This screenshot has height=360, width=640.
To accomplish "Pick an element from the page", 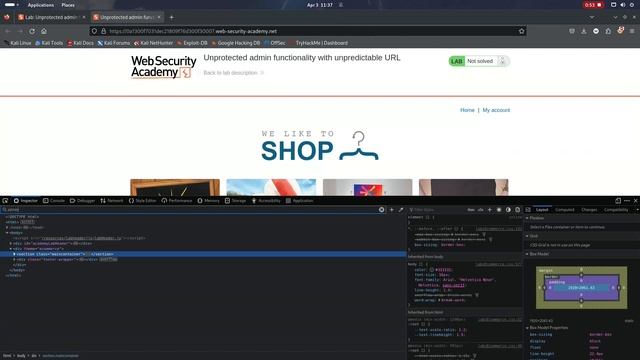I will (5, 200).
